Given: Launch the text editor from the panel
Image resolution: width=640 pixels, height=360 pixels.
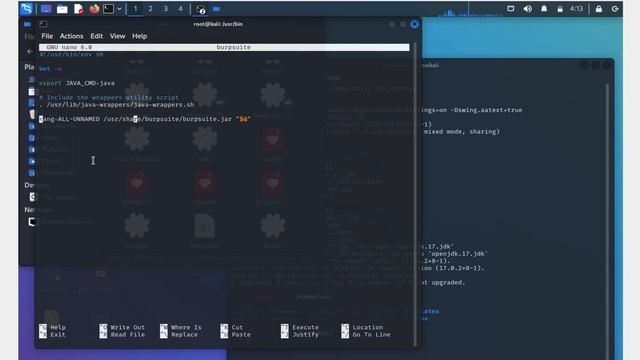Looking at the screenshot, I should click(x=78, y=9).
